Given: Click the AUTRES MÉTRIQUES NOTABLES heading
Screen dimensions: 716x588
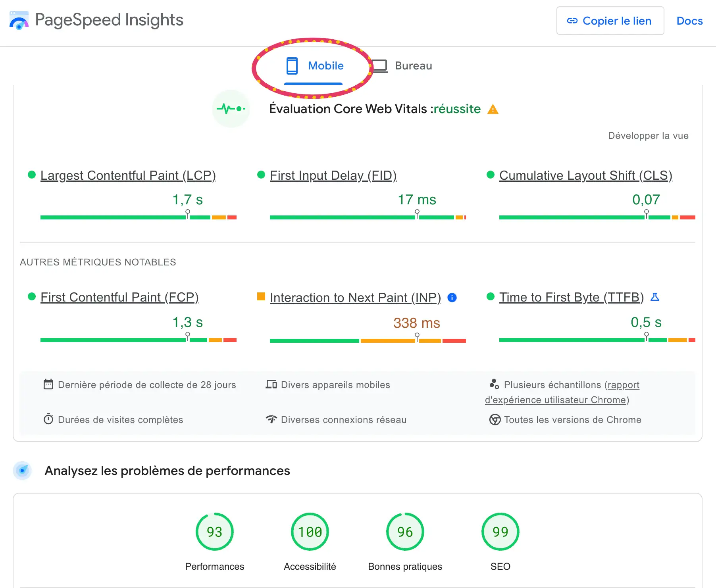Looking at the screenshot, I should pyautogui.click(x=98, y=262).
